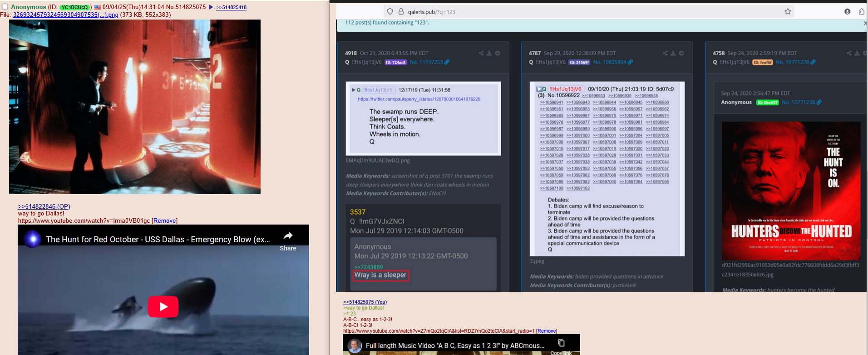Click the chain link icon beside No. 10771278
The width and height of the screenshot is (868, 355).
pos(813,62)
